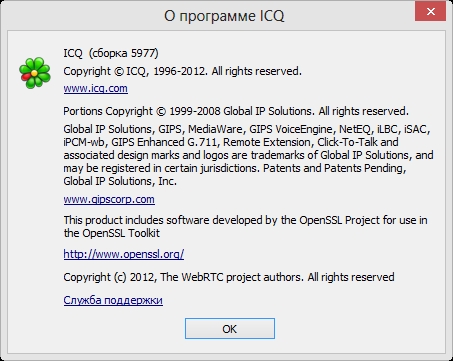Image resolution: width=453 pixels, height=361 pixels.
Task: Click the Click-To-Talk phrase in the paragraph
Action: [x=347, y=142]
